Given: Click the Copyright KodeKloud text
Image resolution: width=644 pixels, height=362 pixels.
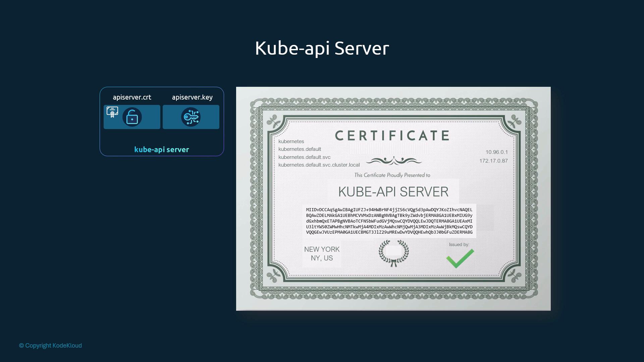Looking at the screenshot, I should tap(50, 346).
